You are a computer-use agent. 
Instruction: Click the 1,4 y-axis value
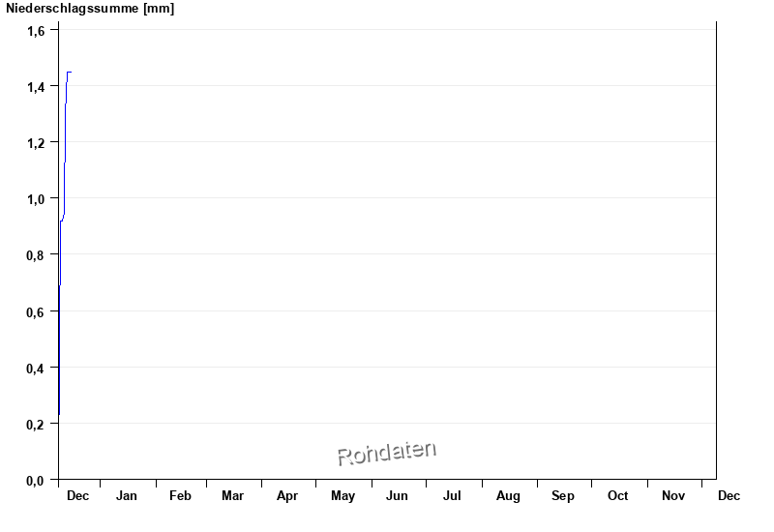point(37,87)
